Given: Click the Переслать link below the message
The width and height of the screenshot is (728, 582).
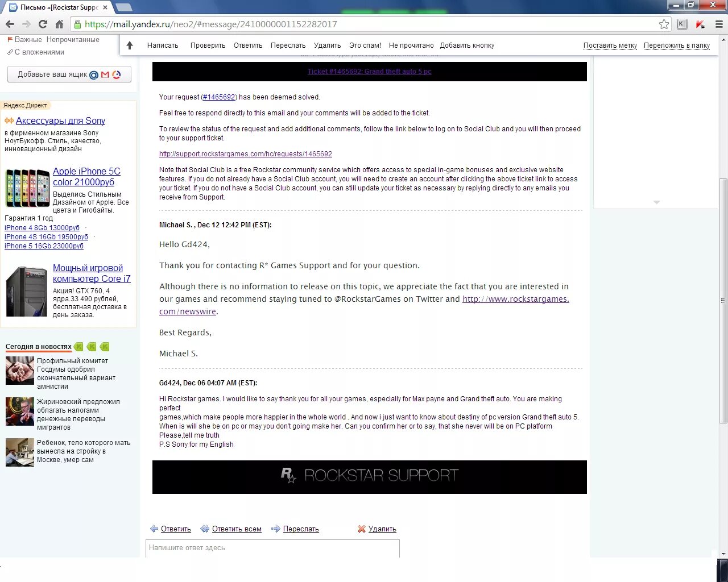Looking at the screenshot, I should pyautogui.click(x=301, y=529).
